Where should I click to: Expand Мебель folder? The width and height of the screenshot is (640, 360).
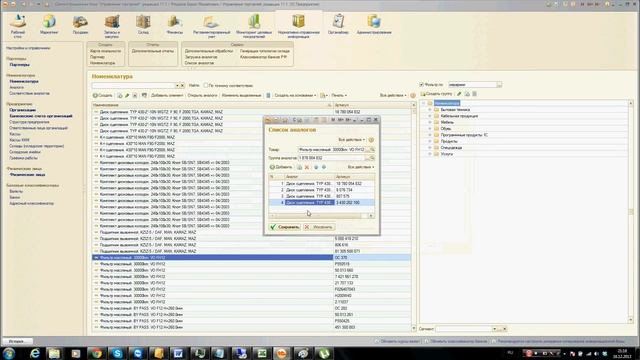pos(429,122)
